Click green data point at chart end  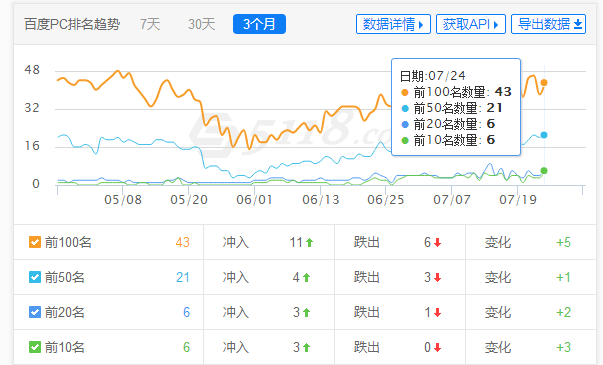[x=544, y=171]
